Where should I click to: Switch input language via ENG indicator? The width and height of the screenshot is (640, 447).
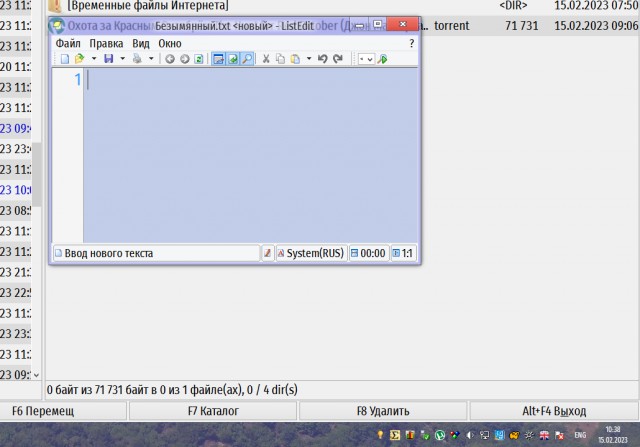[x=580, y=436]
